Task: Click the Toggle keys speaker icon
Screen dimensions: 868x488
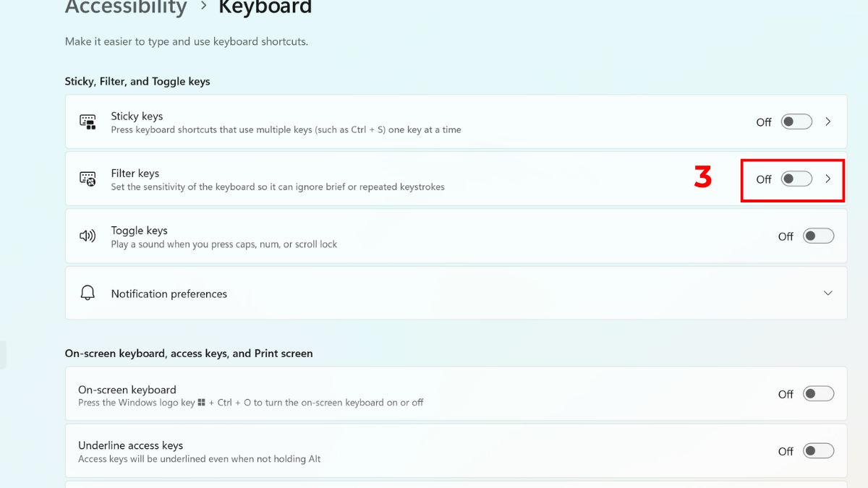Action: [88, 236]
